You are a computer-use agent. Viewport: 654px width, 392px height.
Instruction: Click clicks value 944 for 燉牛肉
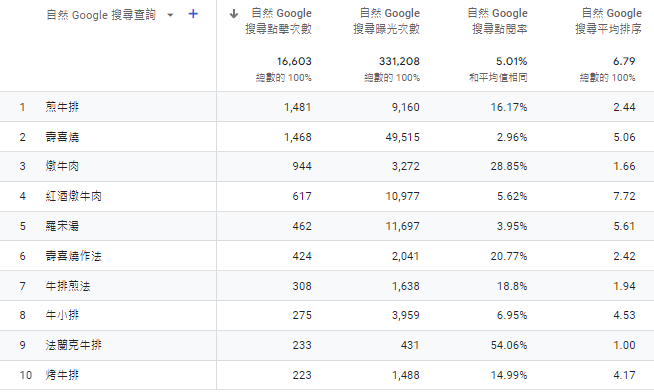click(302, 166)
